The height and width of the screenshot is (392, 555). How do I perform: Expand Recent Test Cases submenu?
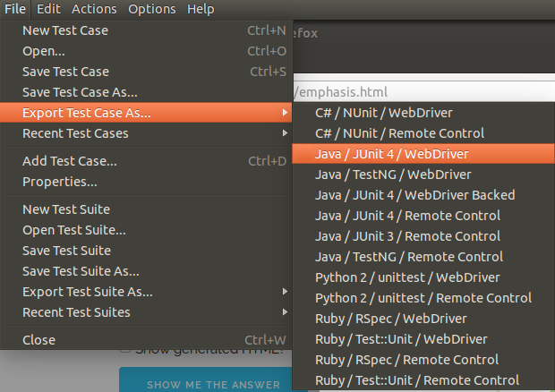point(146,133)
